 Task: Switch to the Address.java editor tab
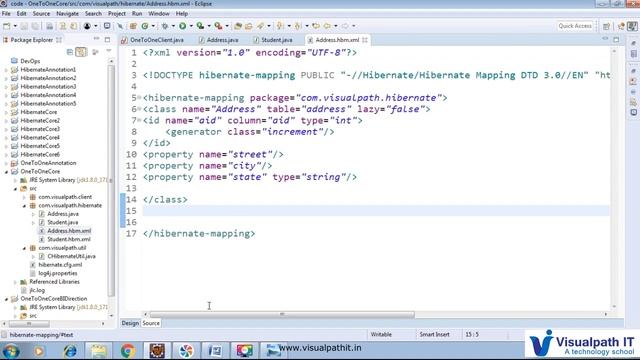click(218, 40)
